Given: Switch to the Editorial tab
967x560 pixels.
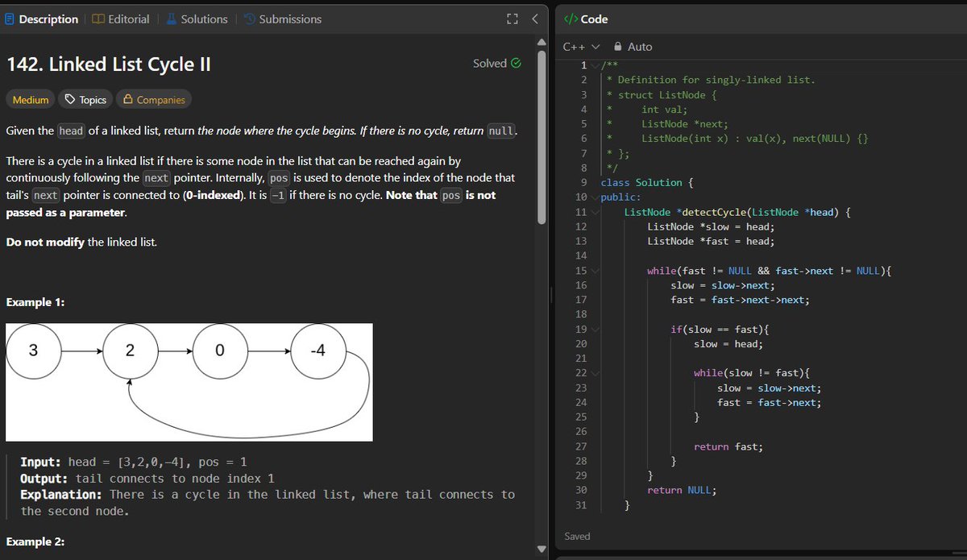Looking at the screenshot, I should (x=121, y=19).
